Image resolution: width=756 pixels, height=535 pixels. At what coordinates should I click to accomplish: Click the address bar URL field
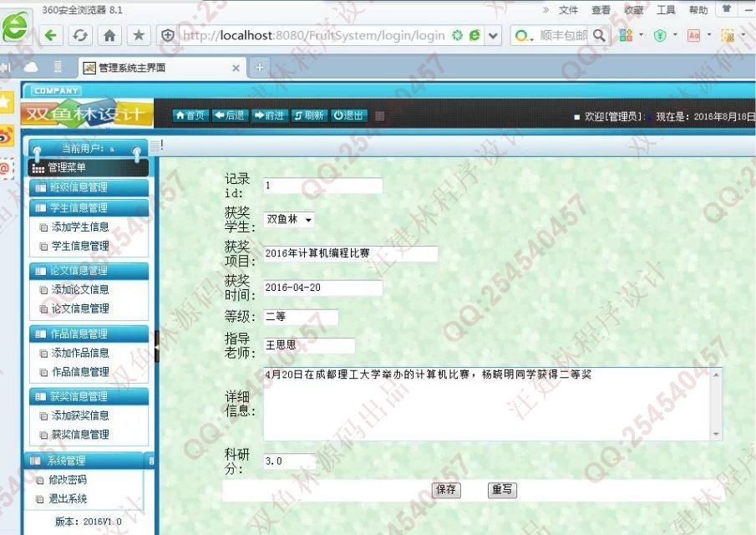pos(313,35)
